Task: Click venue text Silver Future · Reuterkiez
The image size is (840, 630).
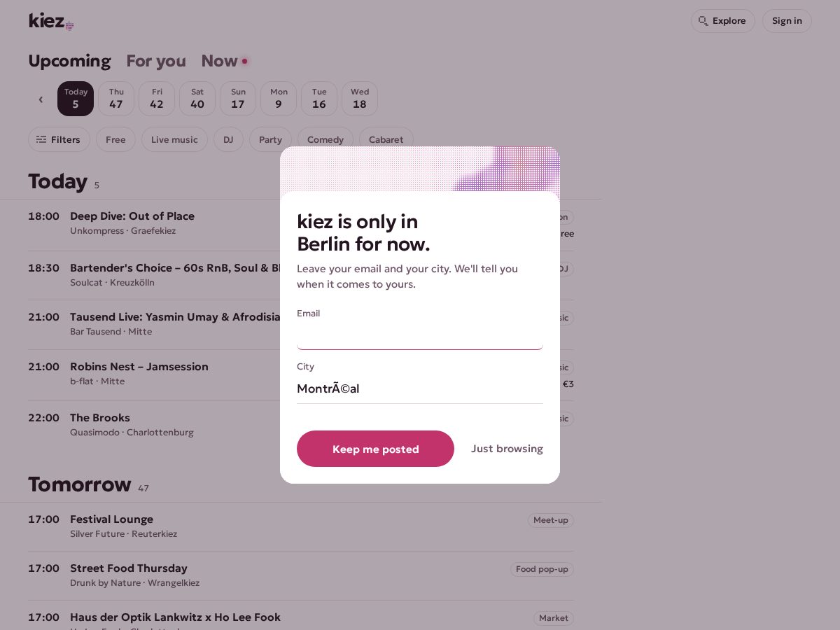Action: (123, 534)
